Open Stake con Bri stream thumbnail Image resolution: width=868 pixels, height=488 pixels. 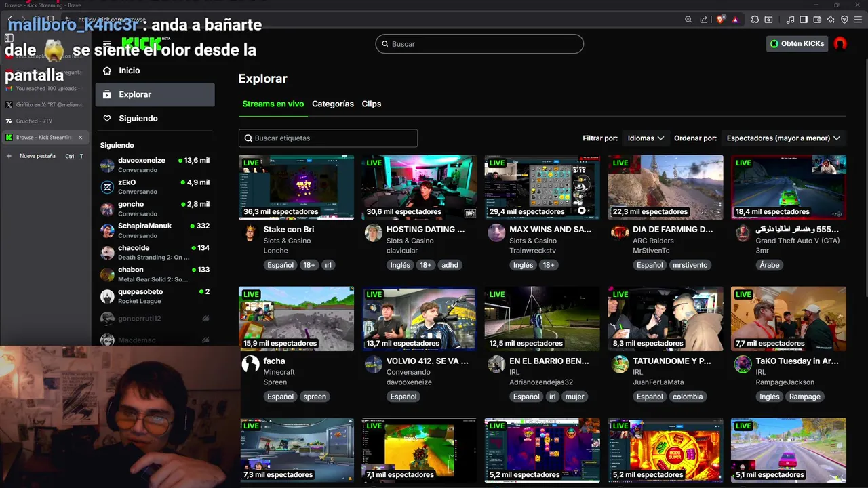tap(296, 187)
